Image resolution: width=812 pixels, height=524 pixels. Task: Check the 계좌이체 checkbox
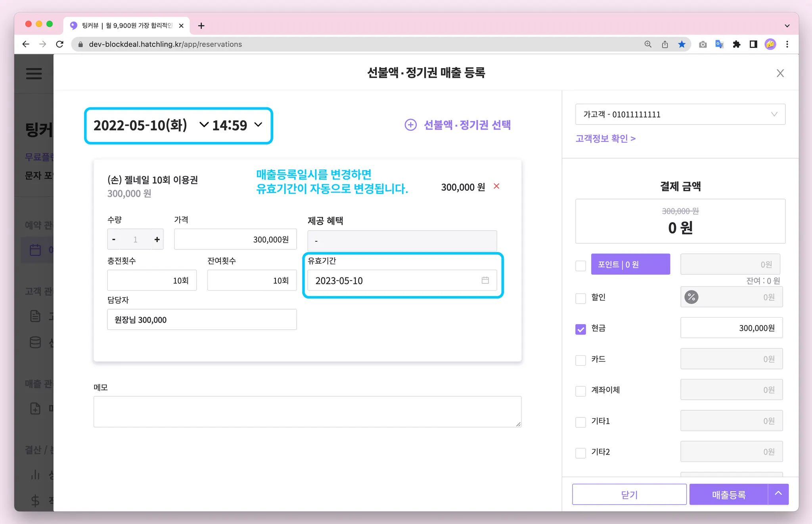(x=580, y=391)
